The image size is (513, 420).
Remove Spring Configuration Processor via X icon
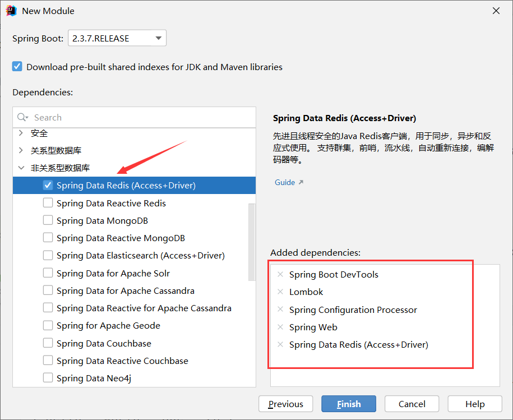pos(280,309)
